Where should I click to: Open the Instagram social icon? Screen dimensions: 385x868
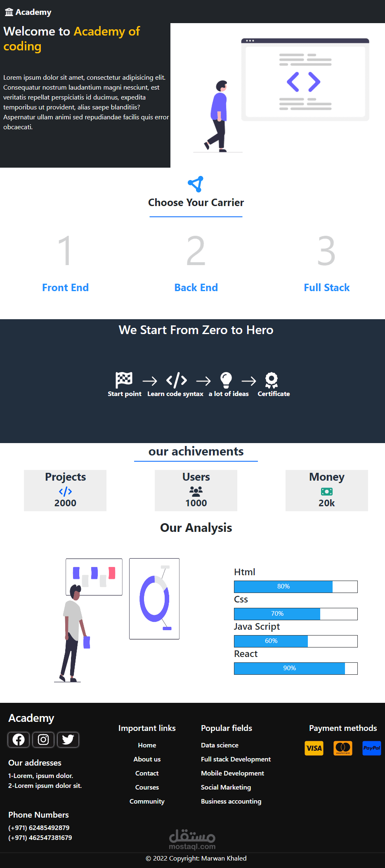click(43, 740)
